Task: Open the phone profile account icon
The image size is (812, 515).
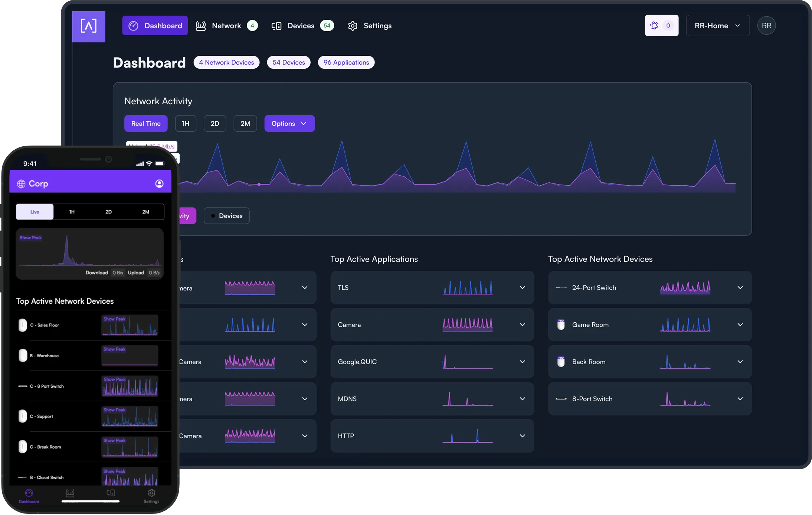Action: coord(159,183)
